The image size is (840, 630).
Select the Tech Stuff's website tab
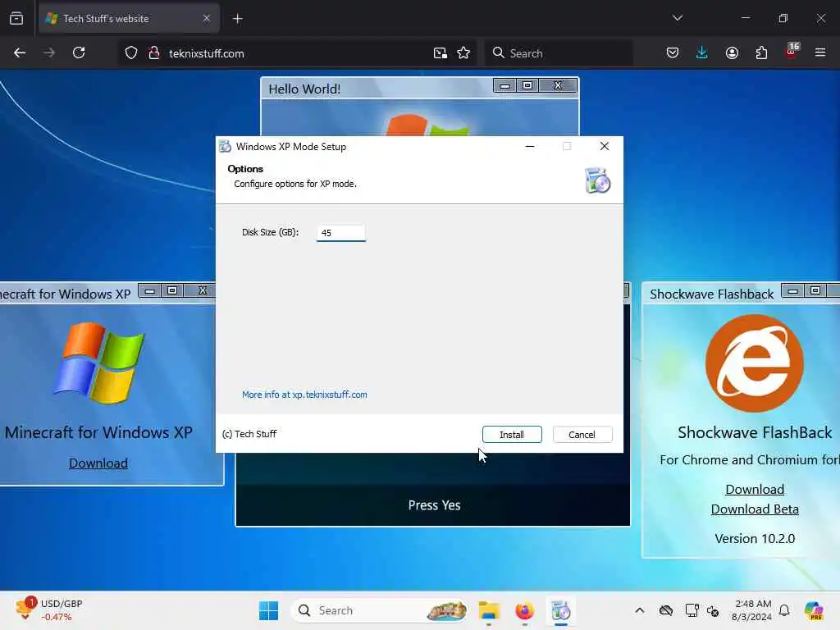pyautogui.click(x=129, y=19)
